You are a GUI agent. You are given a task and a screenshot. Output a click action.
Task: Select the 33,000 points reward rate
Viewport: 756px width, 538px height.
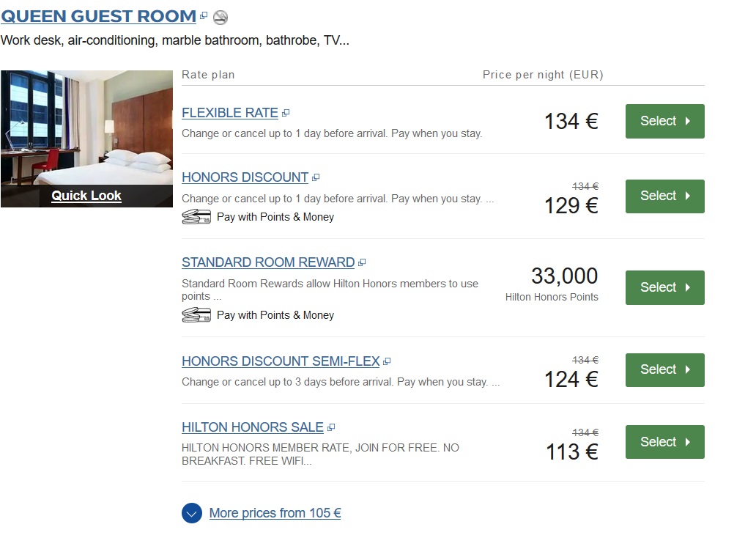point(664,287)
